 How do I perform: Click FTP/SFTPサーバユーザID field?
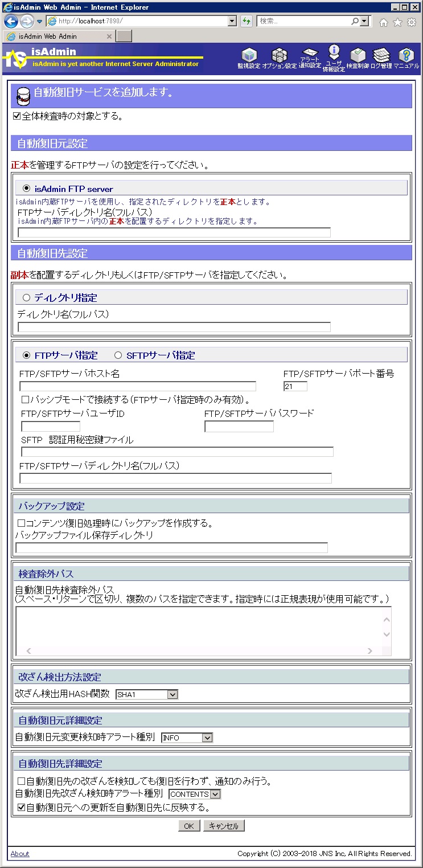(51, 427)
